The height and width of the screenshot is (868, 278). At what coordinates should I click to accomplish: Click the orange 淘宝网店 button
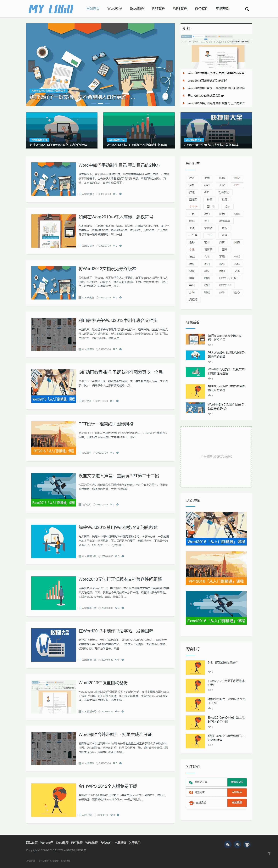point(237,792)
